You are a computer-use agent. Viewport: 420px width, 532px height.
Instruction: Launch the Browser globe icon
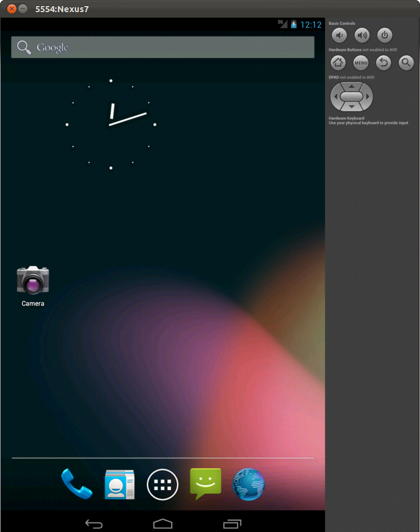click(x=249, y=484)
